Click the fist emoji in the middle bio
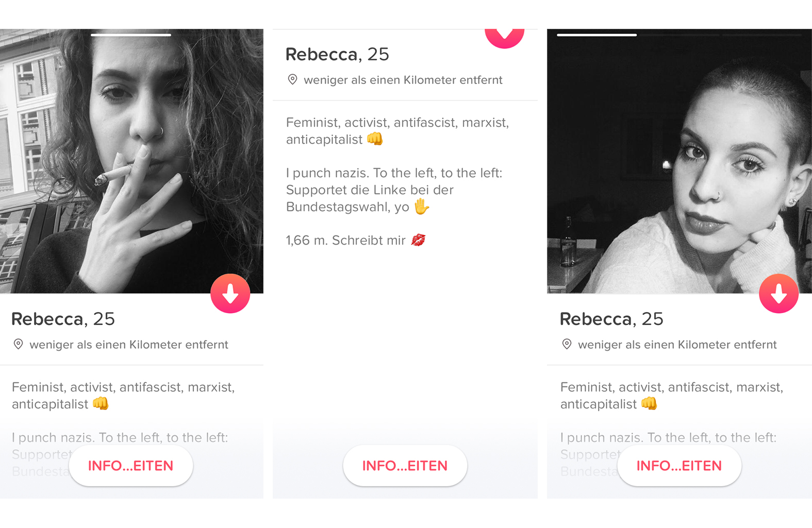Image resolution: width=812 pixels, height=528 pixels. [375, 139]
